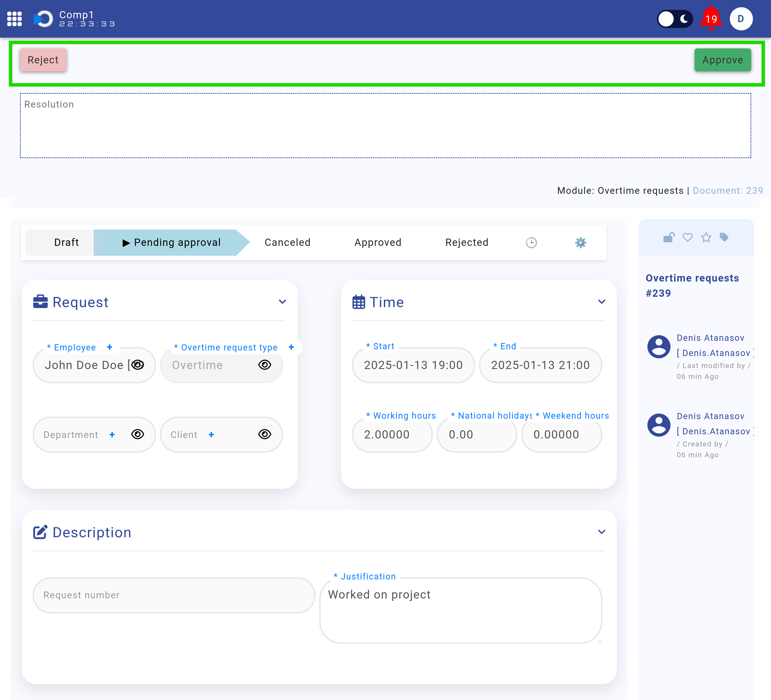The width and height of the screenshot is (771, 700).
Task: Click the Description edit icon
Action: pyautogui.click(x=40, y=532)
